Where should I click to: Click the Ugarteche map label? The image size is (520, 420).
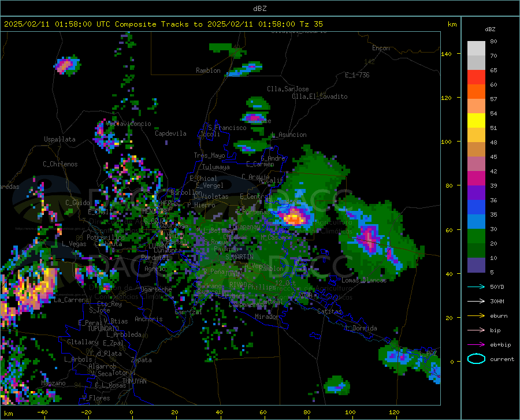156,289
